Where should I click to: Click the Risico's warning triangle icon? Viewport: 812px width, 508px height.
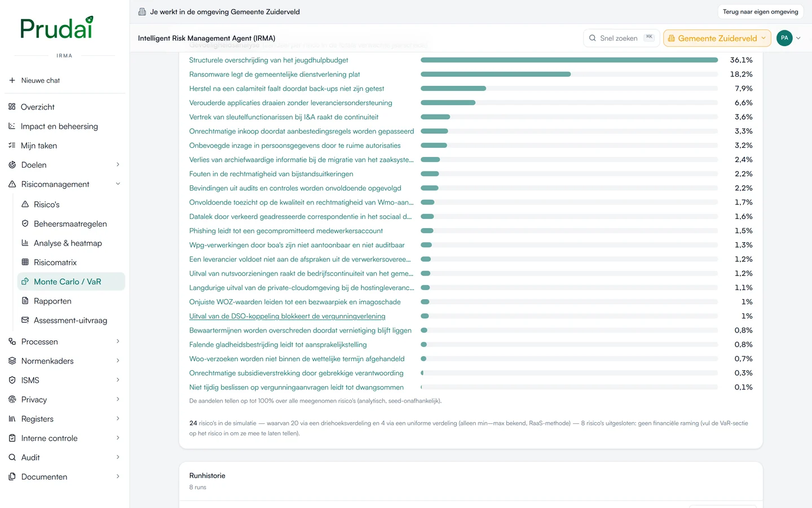25,204
